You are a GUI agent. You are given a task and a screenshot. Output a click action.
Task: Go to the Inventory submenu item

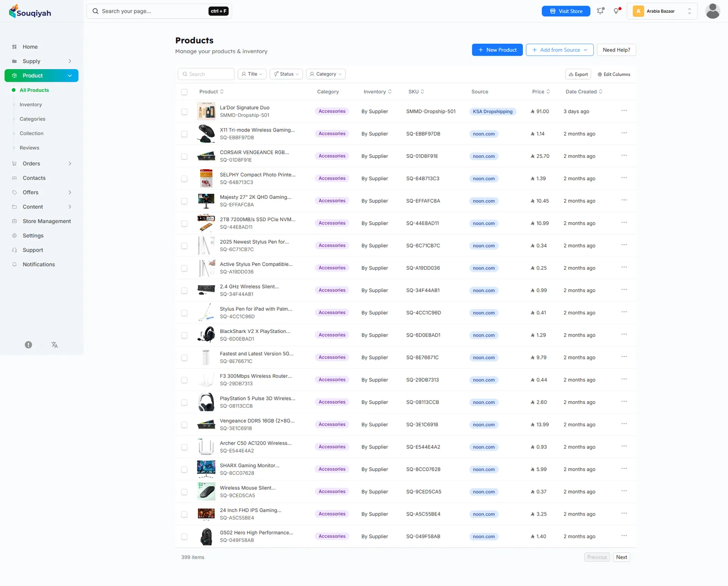click(x=30, y=105)
